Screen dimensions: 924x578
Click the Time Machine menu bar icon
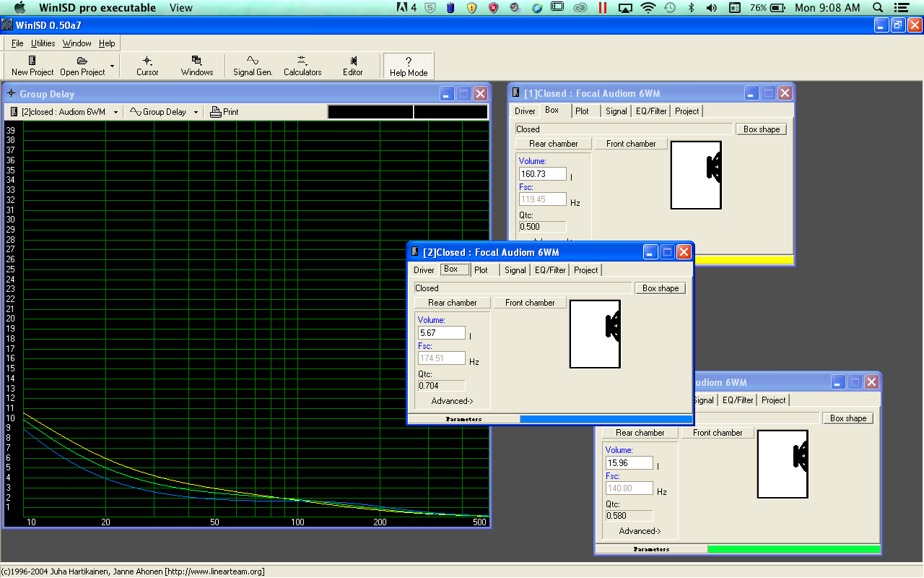pyautogui.click(x=670, y=8)
